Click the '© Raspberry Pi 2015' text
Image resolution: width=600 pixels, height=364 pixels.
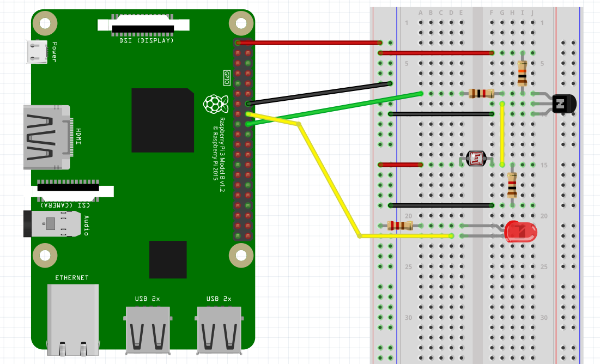coord(215,153)
